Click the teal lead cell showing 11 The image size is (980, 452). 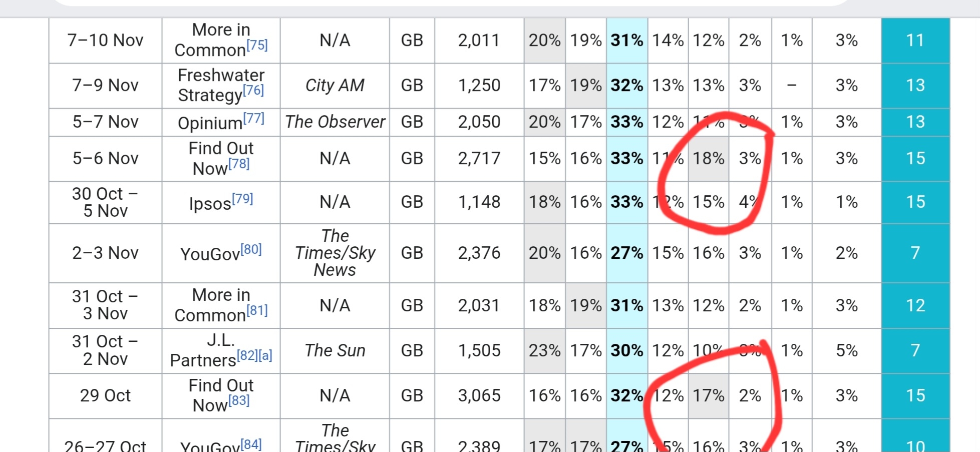(915, 41)
